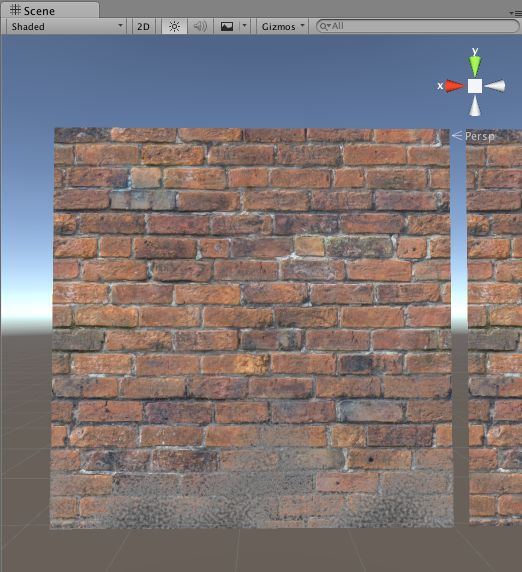
Task: Click the grid icon on Scene tab
Action: [15, 10]
